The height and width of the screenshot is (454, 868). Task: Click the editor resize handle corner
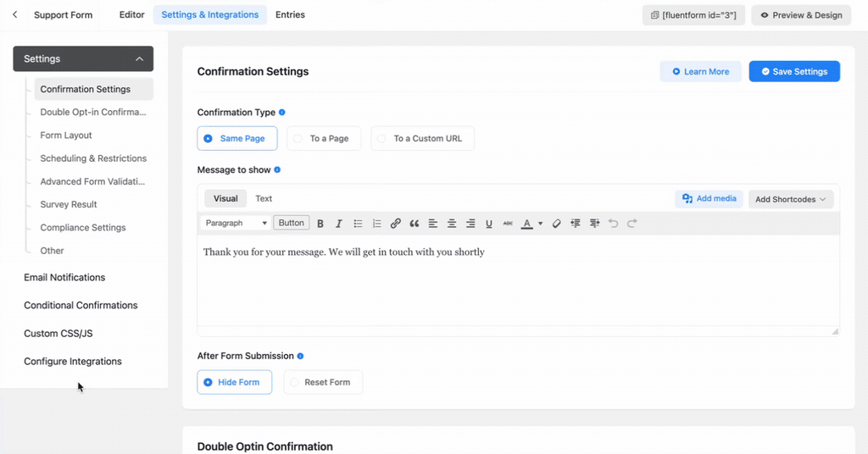tap(835, 331)
